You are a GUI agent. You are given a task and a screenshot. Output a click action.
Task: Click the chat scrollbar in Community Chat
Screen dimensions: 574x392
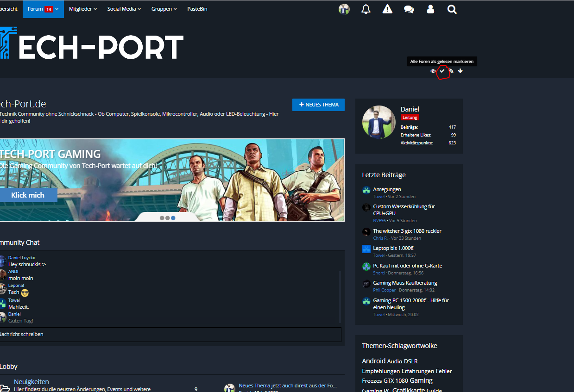pos(340,296)
